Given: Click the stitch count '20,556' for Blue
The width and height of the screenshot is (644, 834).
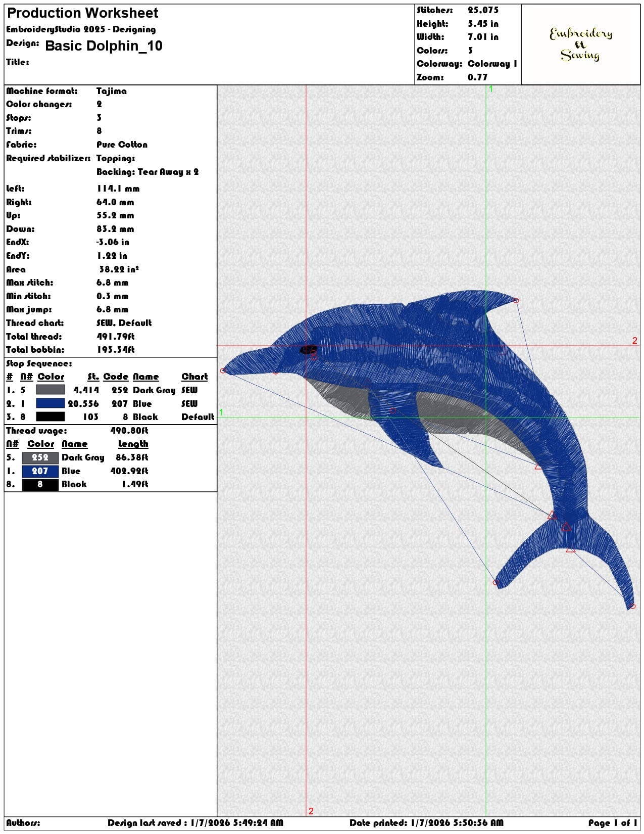Looking at the screenshot, I should pyautogui.click(x=83, y=403).
